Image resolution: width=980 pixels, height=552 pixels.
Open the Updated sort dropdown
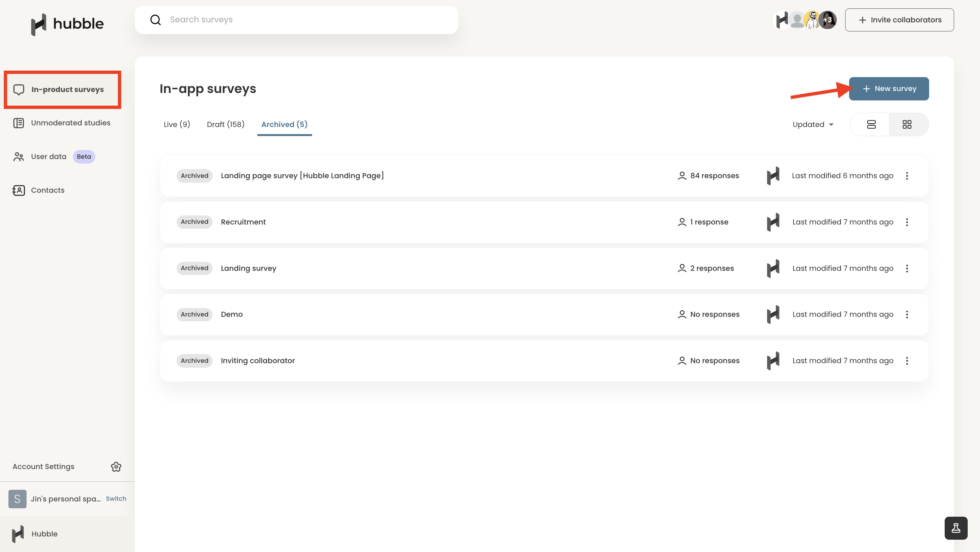[x=813, y=124]
